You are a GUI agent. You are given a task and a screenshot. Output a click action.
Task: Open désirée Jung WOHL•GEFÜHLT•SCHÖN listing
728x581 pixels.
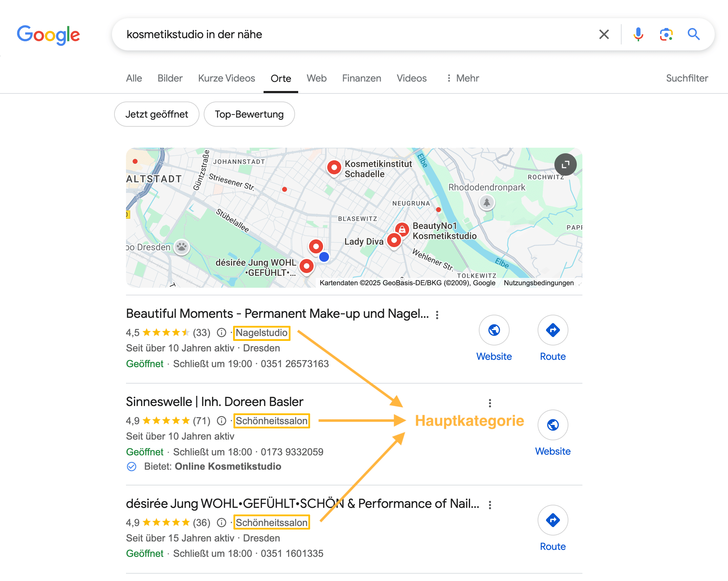point(302,504)
